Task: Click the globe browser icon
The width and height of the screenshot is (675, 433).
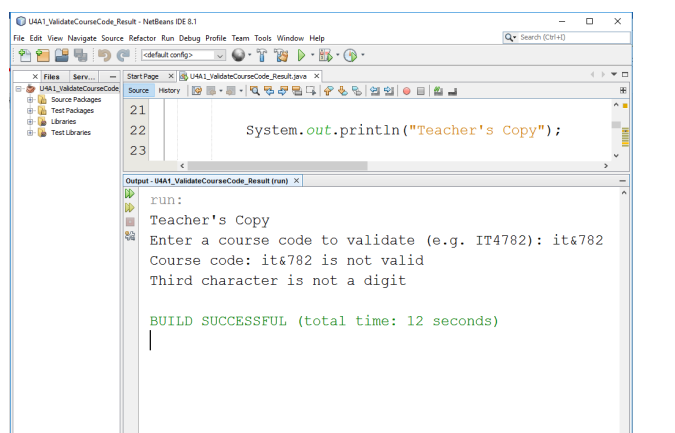Action: tap(238, 55)
